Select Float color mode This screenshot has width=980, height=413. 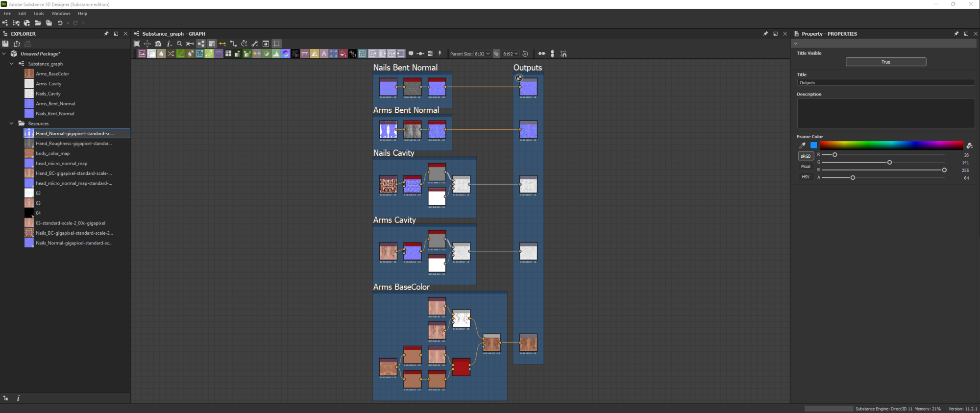[806, 167]
